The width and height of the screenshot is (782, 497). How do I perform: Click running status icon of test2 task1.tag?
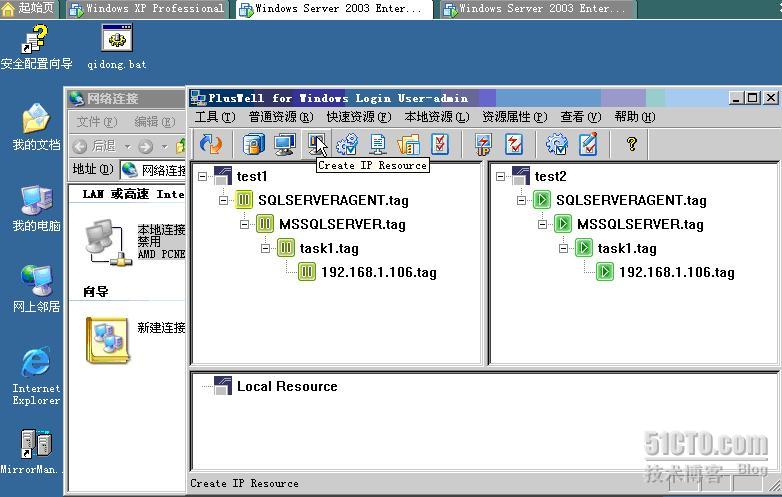point(584,248)
